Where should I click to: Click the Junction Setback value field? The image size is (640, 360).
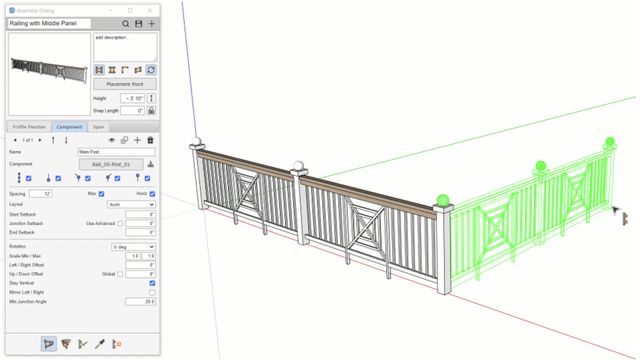pyautogui.click(x=140, y=224)
